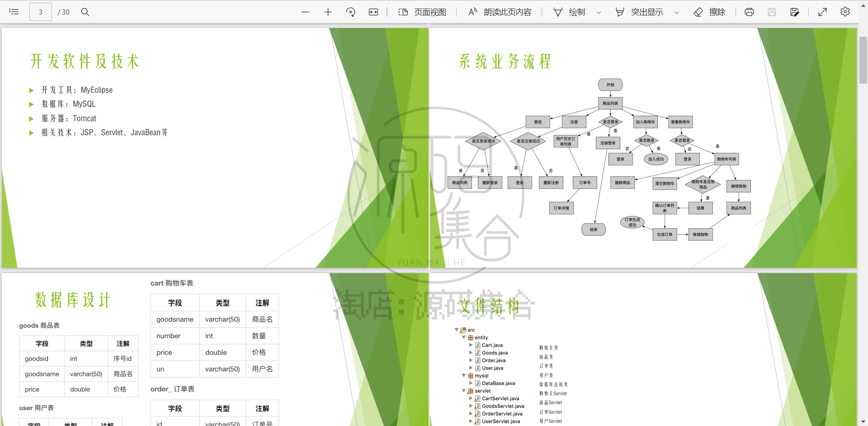The width and height of the screenshot is (868, 426).
Task: Expand the 绘制 draw options dropdown arrow
Action: 599,12
